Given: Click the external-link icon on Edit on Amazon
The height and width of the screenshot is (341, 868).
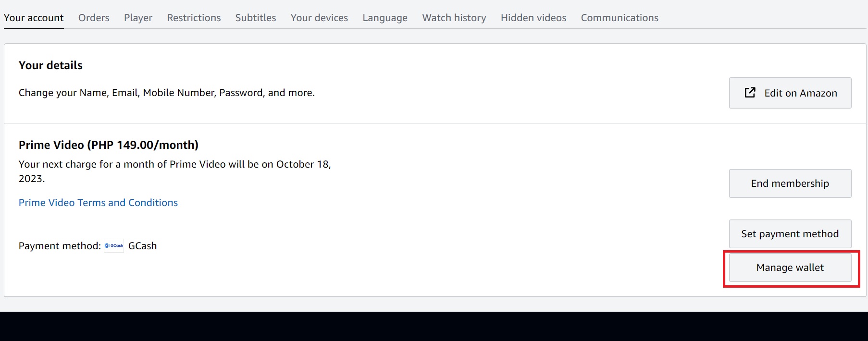Looking at the screenshot, I should (750, 92).
